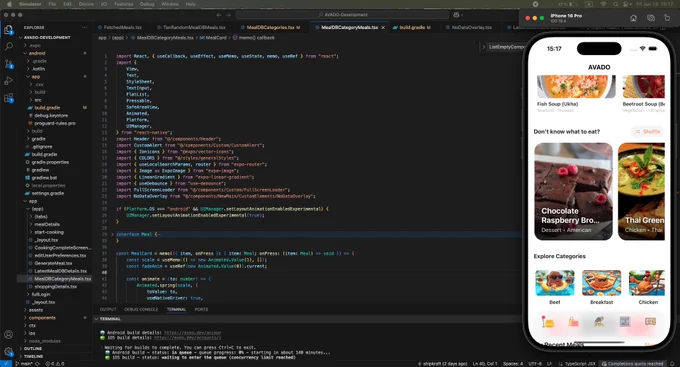Tap the last icon in the app's bottom tab bar
680x367 pixels.
650,321
